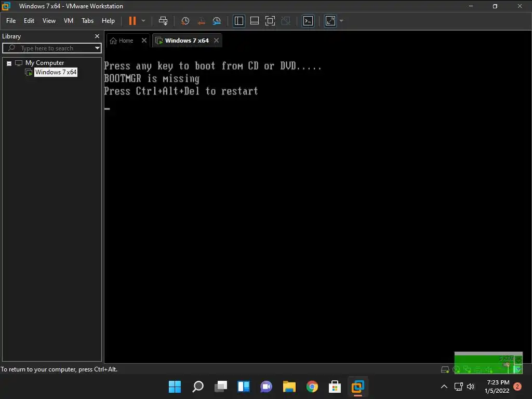Open notifications badge showing 2
The width and height of the screenshot is (532, 399).
pyautogui.click(x=517, y=387)
